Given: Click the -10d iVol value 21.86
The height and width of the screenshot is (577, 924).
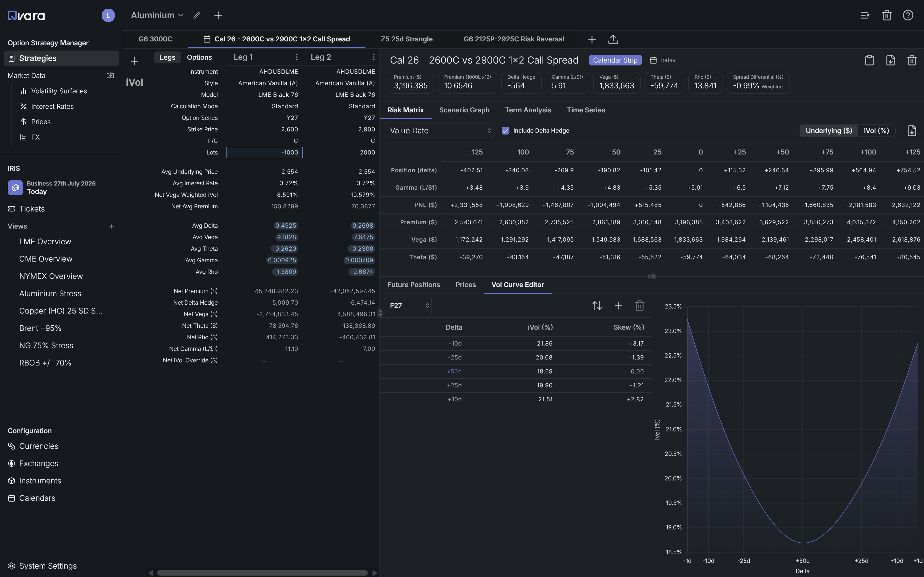Looking at the screenshot, I should tap(545, 344).
